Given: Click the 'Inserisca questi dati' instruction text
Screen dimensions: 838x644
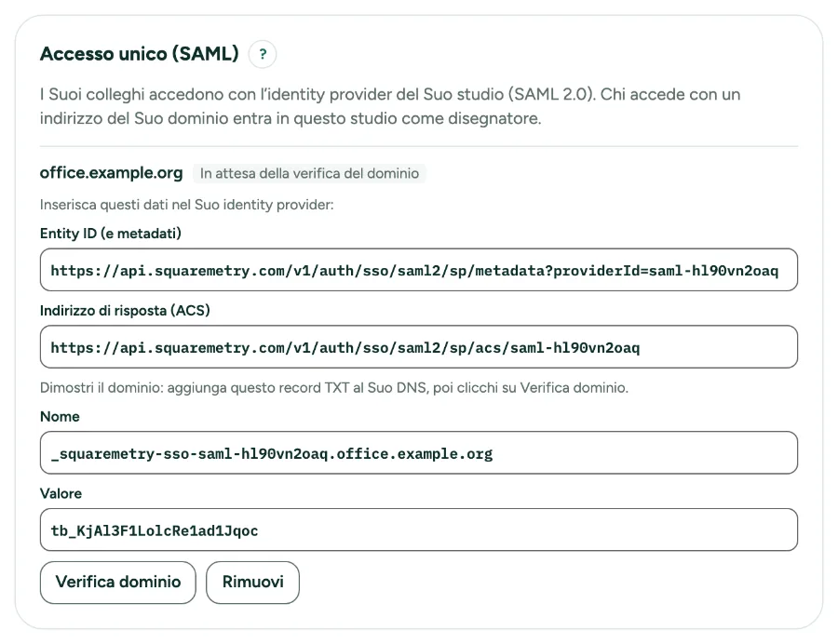Looking at the screenshot, I should [x=186, y=205].
